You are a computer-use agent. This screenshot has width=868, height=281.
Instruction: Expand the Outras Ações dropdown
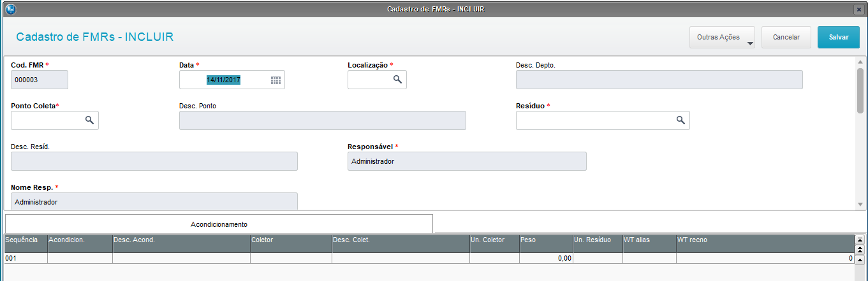point(722,38)
